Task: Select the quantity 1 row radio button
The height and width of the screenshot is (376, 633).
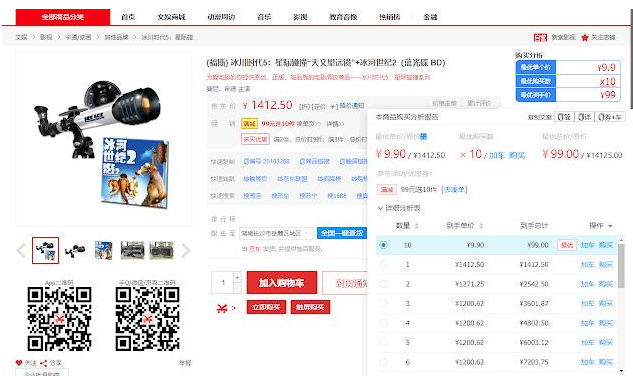Action: click(384, 265)
